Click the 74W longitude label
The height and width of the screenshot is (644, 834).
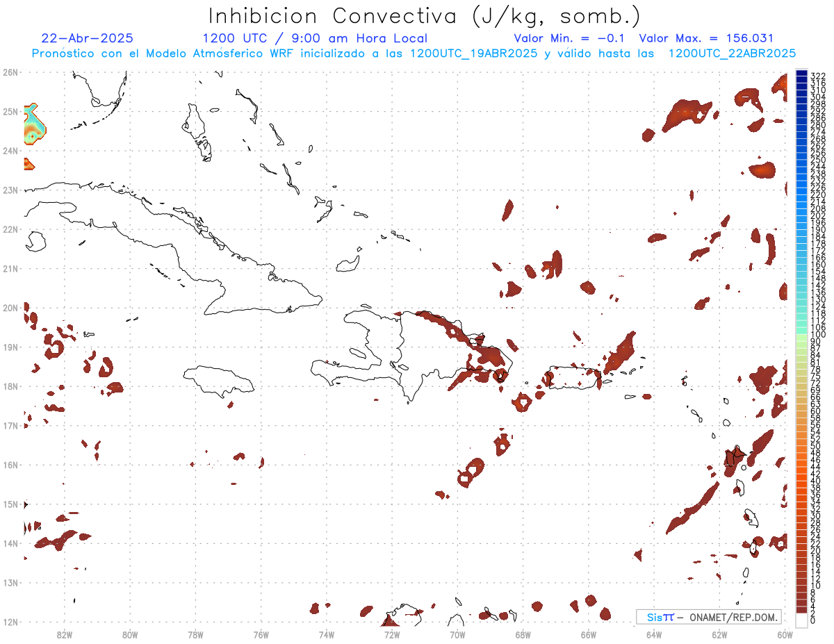pos(327,634)
